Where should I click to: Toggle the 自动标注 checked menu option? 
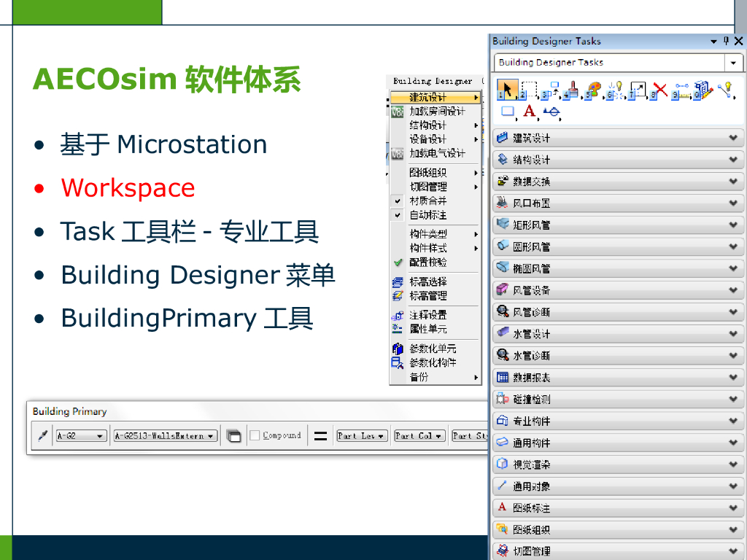click(x=427, y=215)
